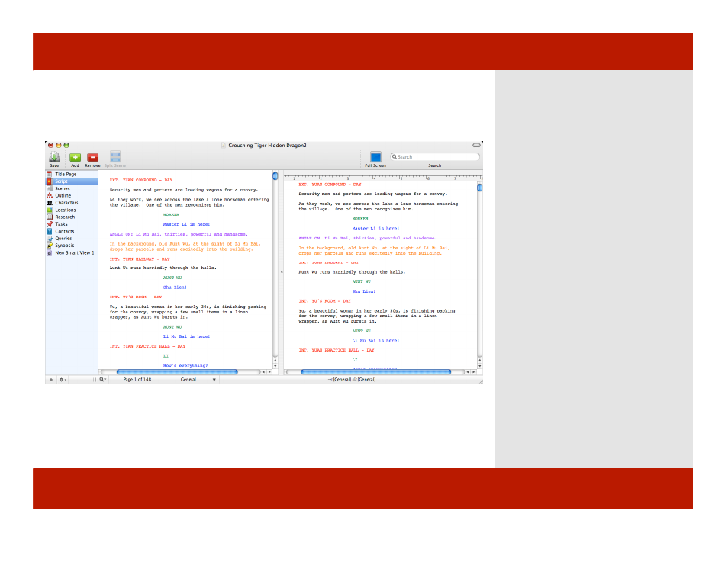The image size is (728, 562).
Task: Show the Locations list in sidebar
Action: click(72, 210)
